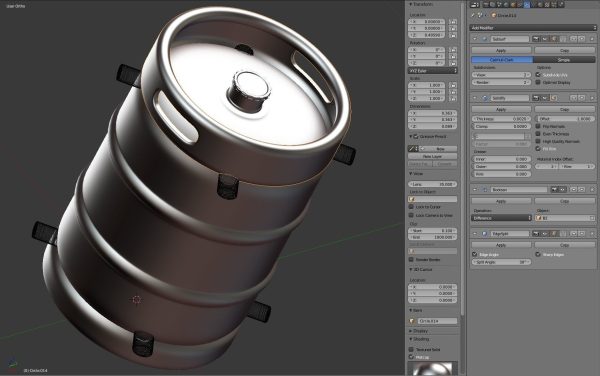Enable High Quality Normals checkbox
This screenshot has width=600, height=376.
click(x=538, y=141)
